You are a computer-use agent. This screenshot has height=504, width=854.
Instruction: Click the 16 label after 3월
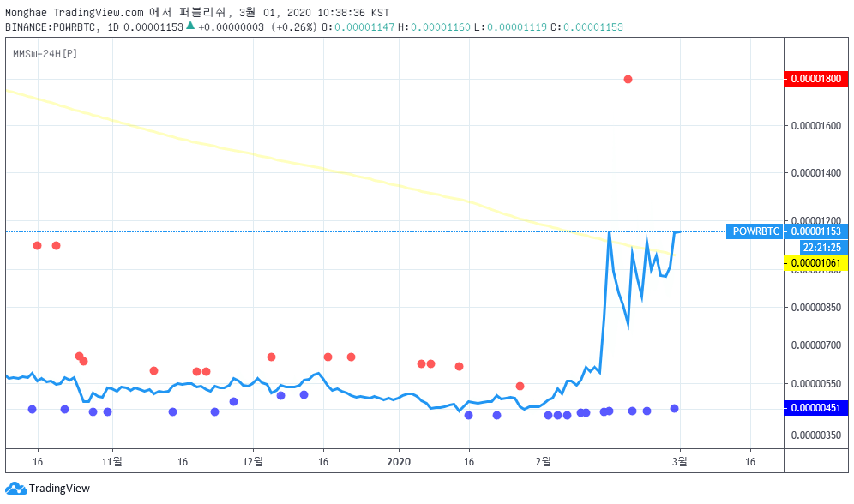coord(750,461)
